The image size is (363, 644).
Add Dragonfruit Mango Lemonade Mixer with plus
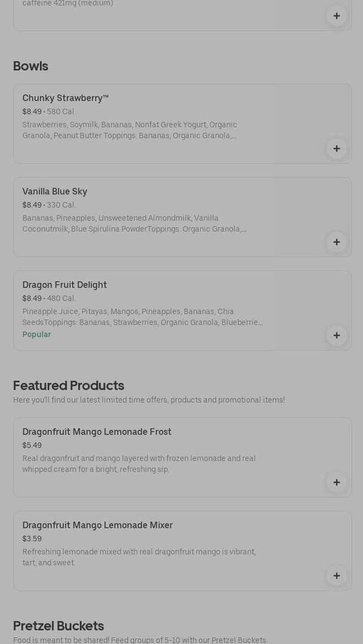(x=337, y=576)
